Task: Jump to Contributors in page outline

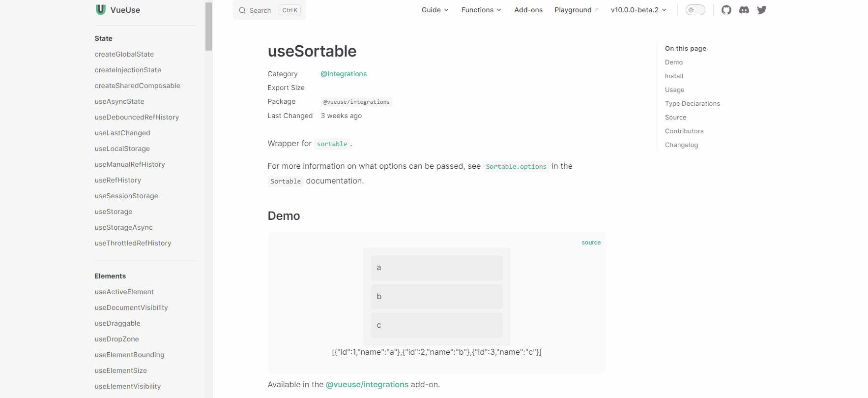Action: coord(684,131)
